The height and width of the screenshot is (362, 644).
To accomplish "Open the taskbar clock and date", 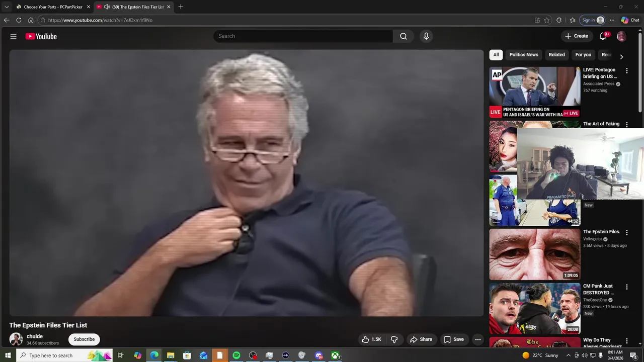I will click(x=615, y=355).
